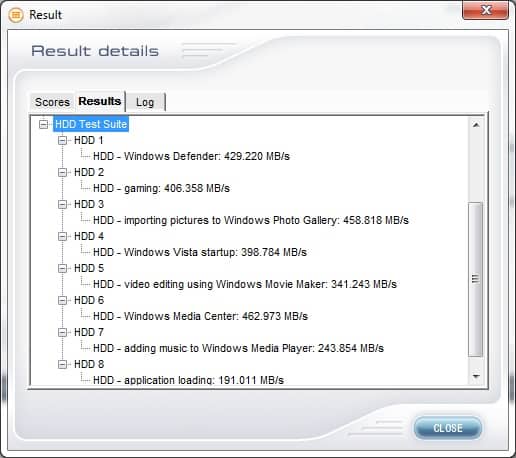Open the Log tab

tap(145, 102)
